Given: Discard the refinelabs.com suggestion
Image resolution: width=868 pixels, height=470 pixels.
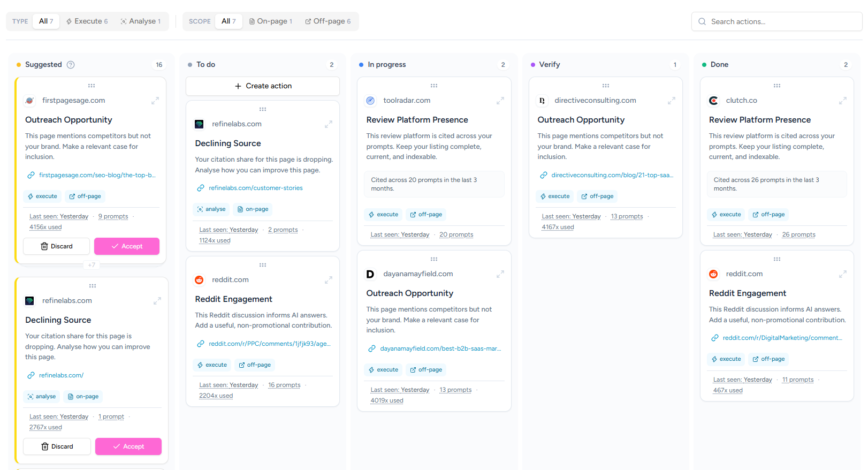Looking at the screenshot, I should tap(57, 446).
